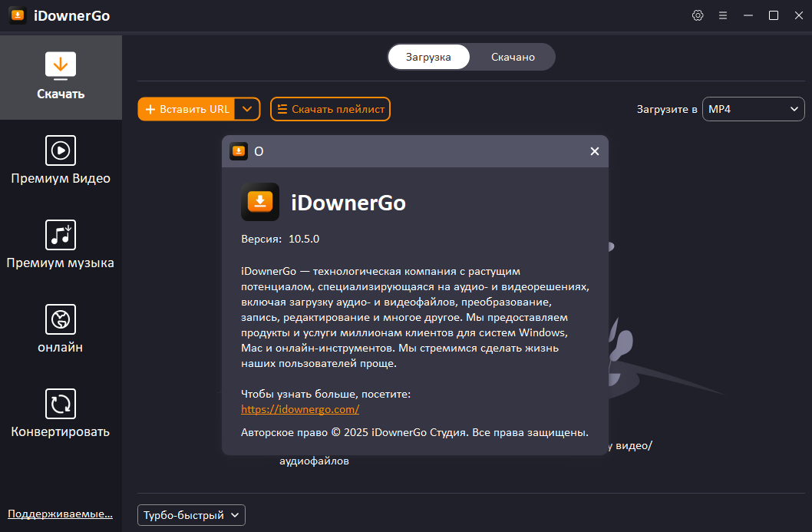This screenshot has height=532, width=812.
Task: Click the copyright line Авторское право © 2025
Action: 414,432
